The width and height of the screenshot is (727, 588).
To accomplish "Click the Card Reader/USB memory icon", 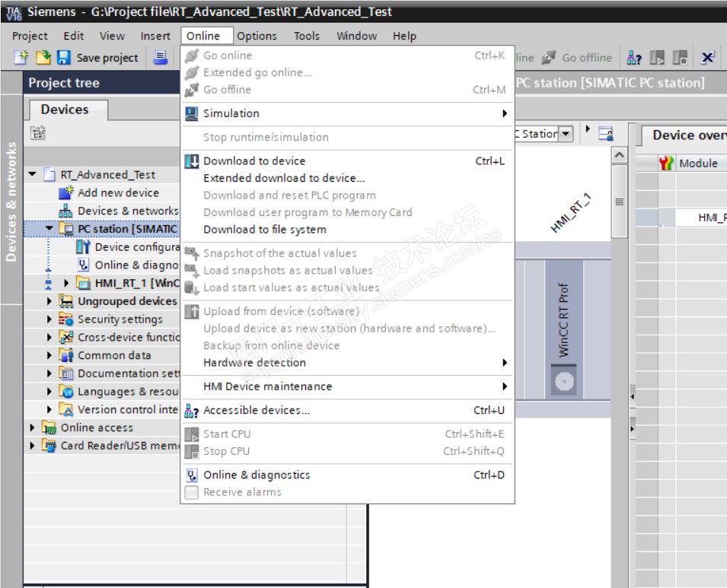I will pyautogui.click(x=49, y=446).
